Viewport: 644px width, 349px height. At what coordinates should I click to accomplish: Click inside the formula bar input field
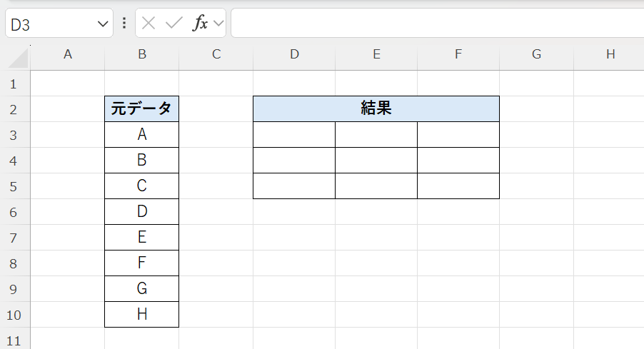[x=436, y=24]
